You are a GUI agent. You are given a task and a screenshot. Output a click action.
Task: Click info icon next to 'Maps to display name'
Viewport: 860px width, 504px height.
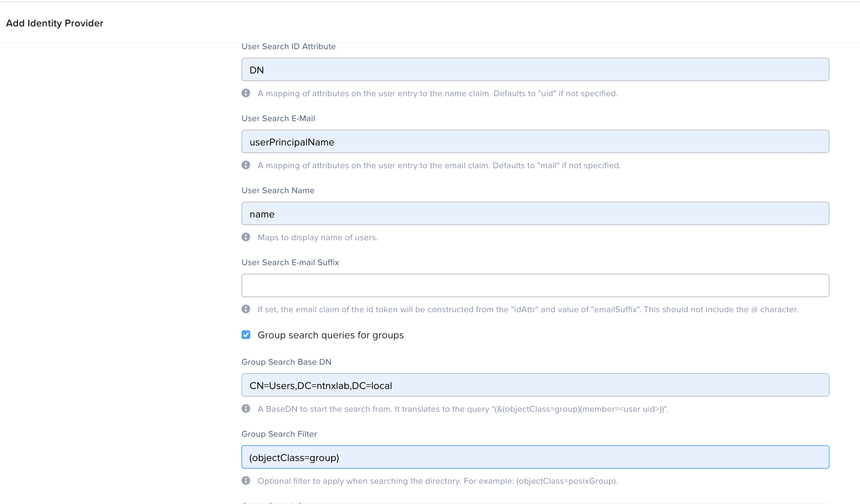pyautogui.click(x=246, y=237)
